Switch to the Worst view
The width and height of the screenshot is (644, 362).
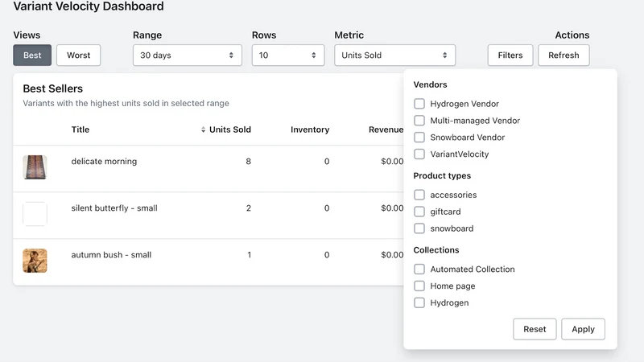78,55
